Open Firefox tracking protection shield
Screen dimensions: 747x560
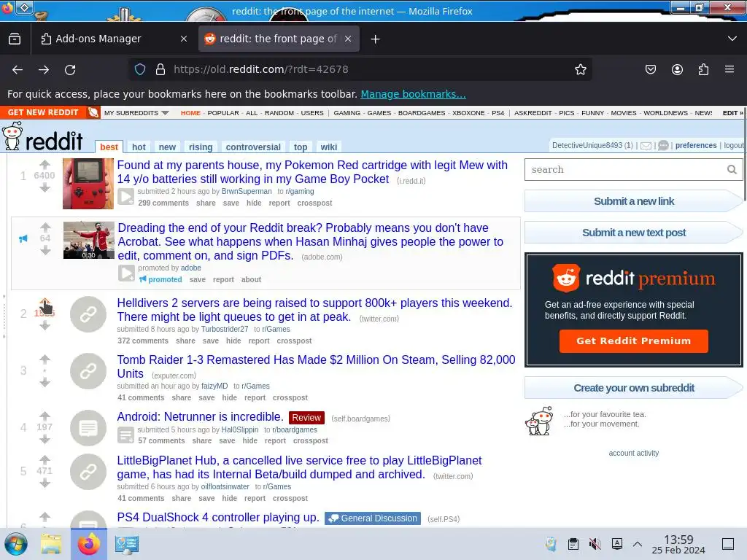click(x=140, y=69)
